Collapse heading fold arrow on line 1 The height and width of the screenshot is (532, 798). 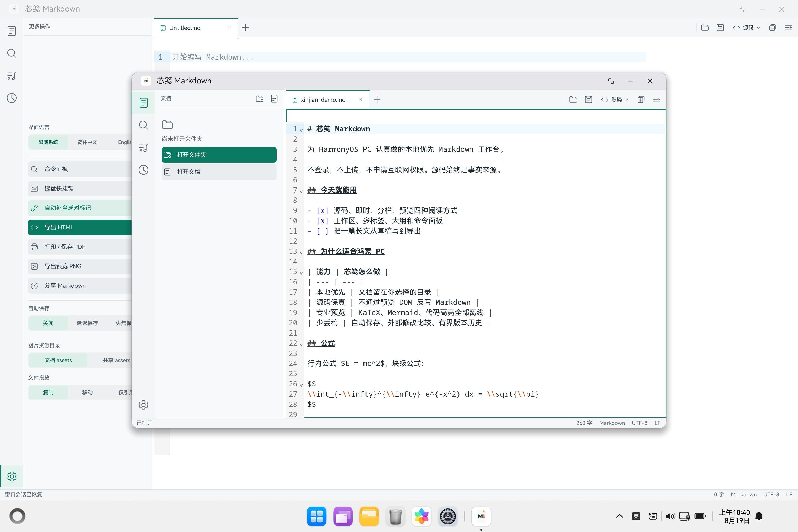click(301, 130)
